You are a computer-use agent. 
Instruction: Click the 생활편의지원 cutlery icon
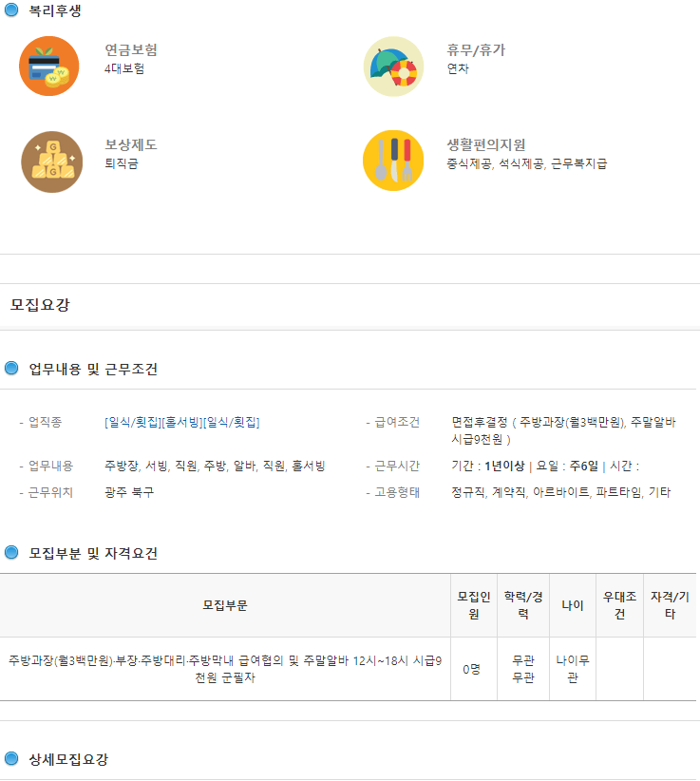click(x=393, y=161)
